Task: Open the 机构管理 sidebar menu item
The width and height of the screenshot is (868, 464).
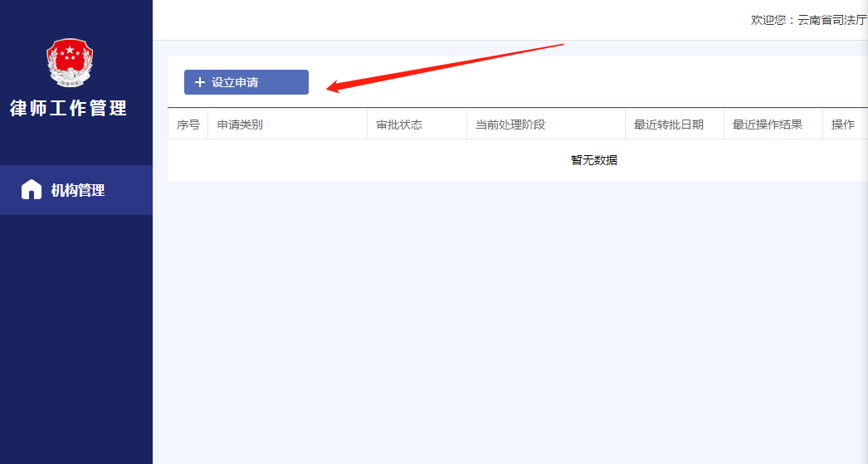Action: [x=76, y=190]
